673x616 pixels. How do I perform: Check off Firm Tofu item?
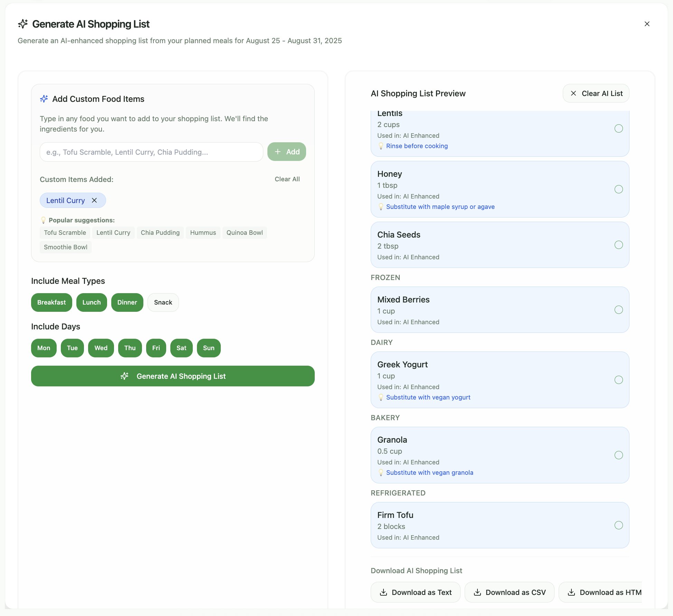click(x=618, y=525)
